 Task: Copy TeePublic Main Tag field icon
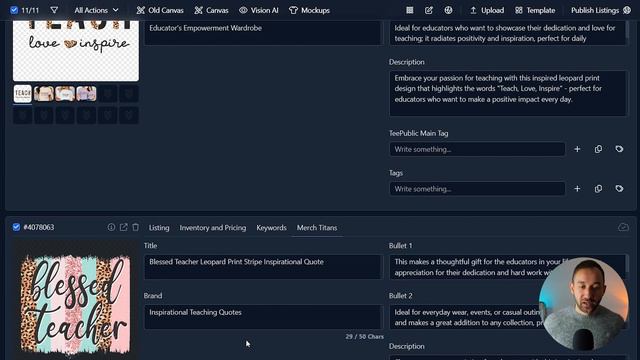[x=598, y=149]
